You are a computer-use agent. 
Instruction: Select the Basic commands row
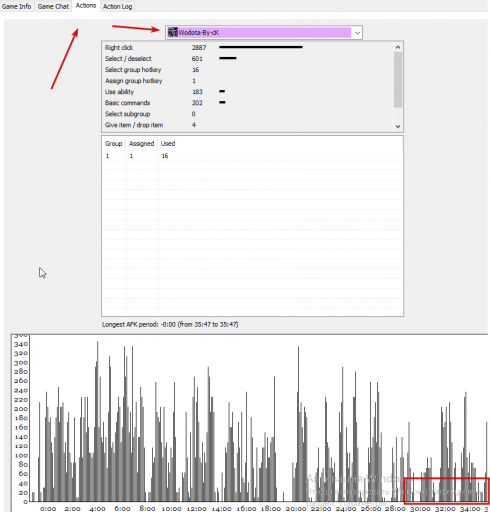247,103
